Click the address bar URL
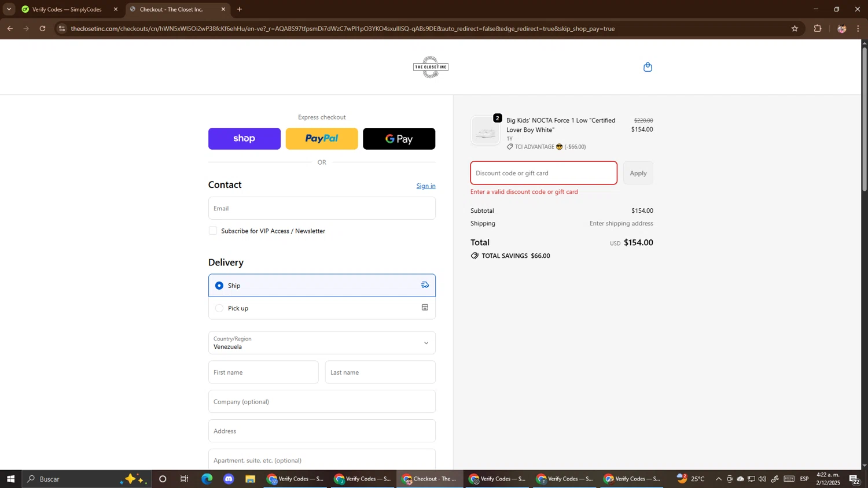 point(343,28)
